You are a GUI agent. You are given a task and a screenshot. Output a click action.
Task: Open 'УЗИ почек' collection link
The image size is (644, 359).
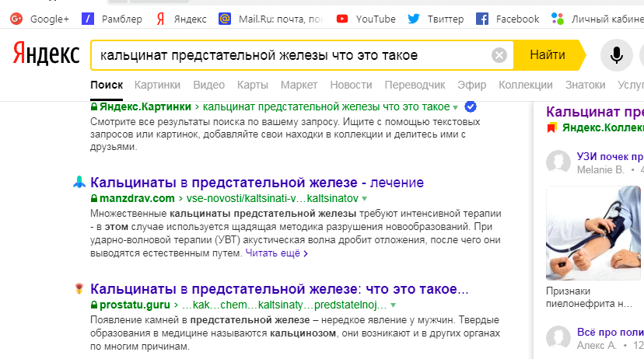pos(610,156)
